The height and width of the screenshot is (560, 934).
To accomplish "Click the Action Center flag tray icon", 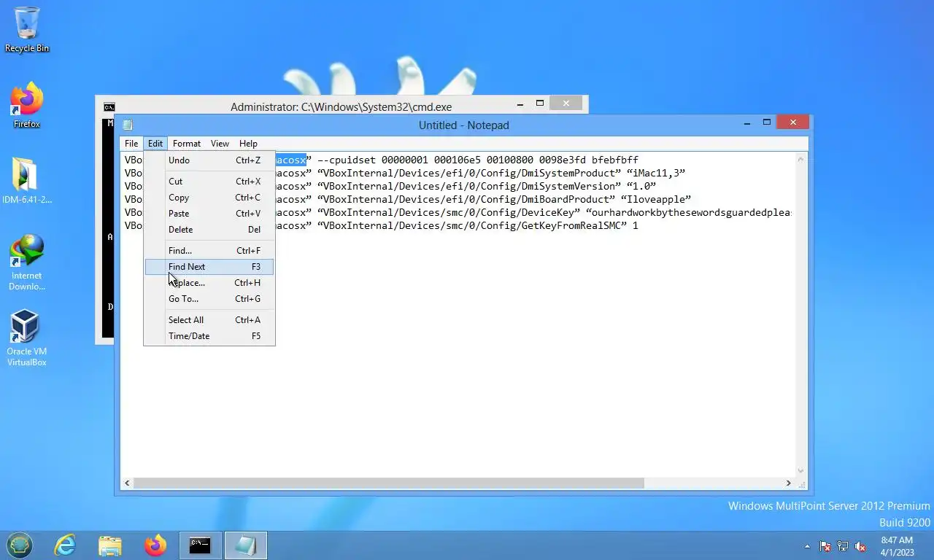I will coord(825,546).
